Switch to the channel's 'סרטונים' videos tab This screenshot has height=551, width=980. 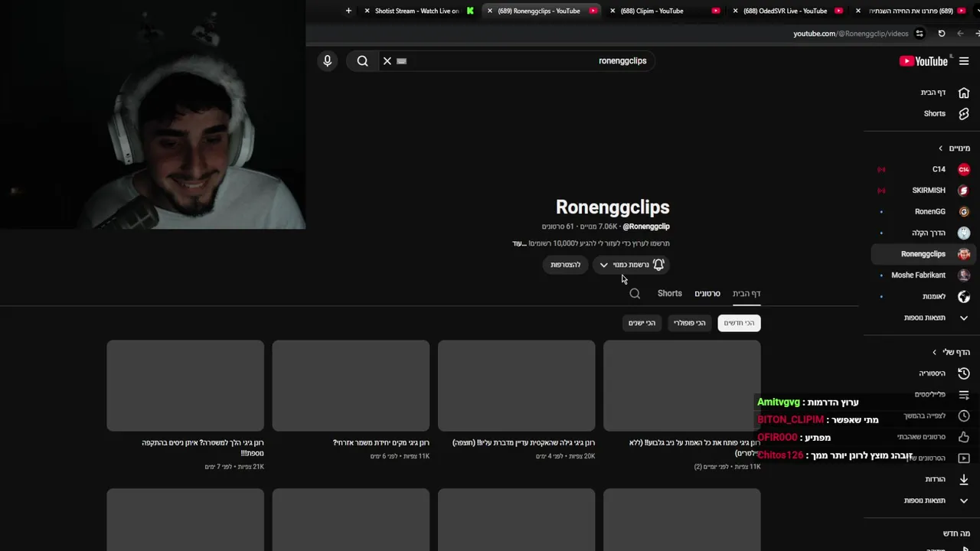pos(707,294)
